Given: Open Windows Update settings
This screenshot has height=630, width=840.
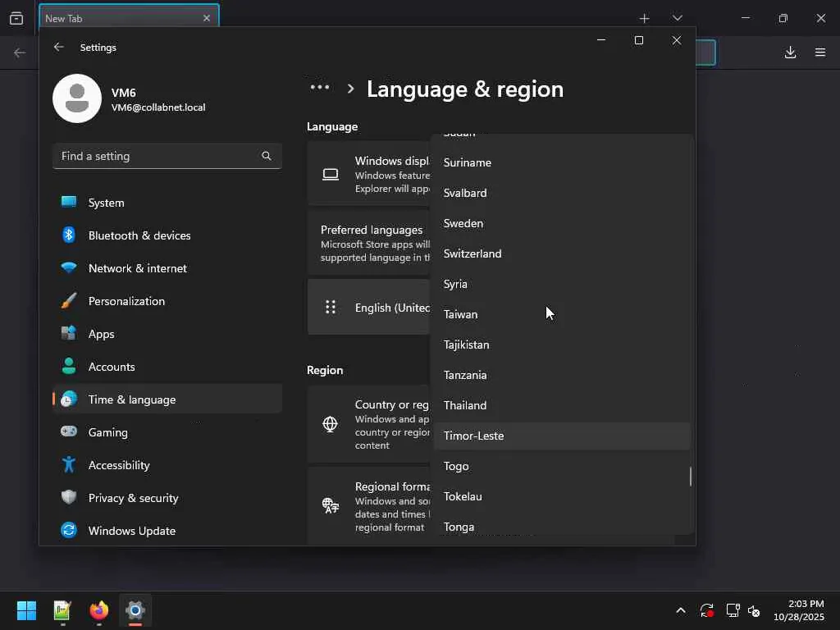Looking at the screenshot, I should point(167,531).
